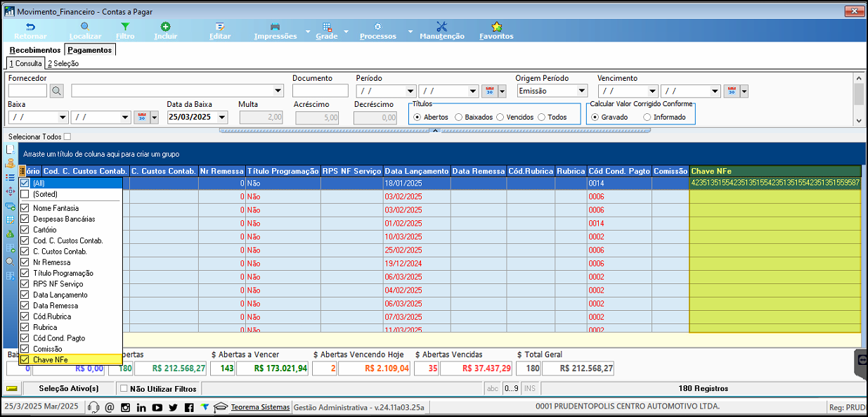Uncheck Nome Fantasia column checkbox
The image size is (868, 417).
(25, 208)
